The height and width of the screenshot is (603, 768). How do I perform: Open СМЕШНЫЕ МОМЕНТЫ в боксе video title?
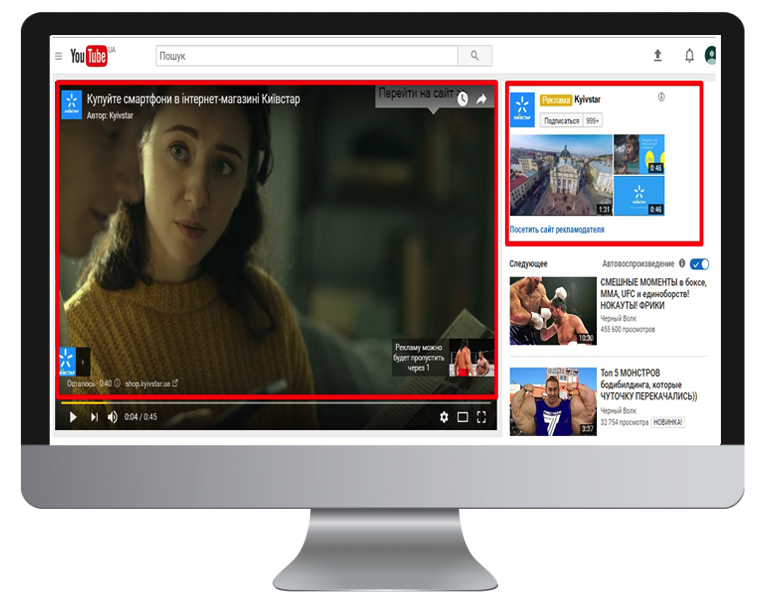point(653,293)
